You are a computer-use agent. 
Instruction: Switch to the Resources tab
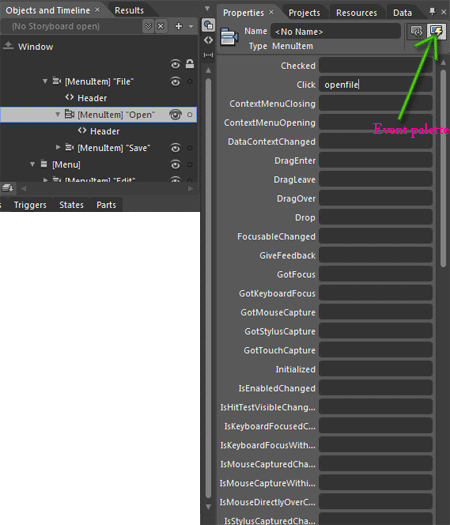tap(357, 13)
